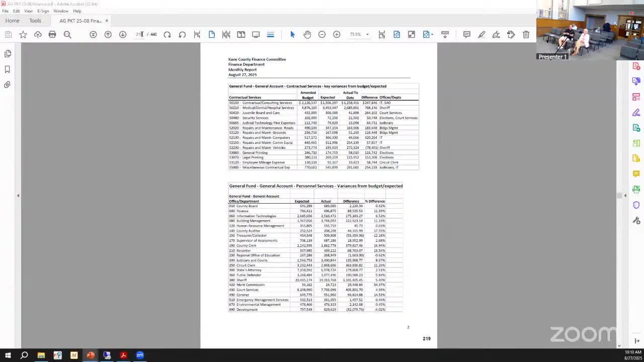Open the yellow Comment tool in right pane
Image resolution: width=644 pixels, height=362 pixels.
coord(636,173)
